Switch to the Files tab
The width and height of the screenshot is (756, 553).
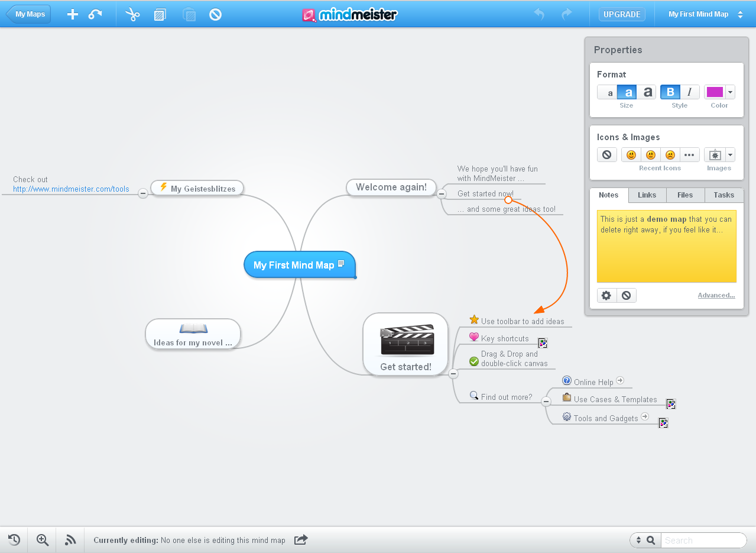click(685, 195)
